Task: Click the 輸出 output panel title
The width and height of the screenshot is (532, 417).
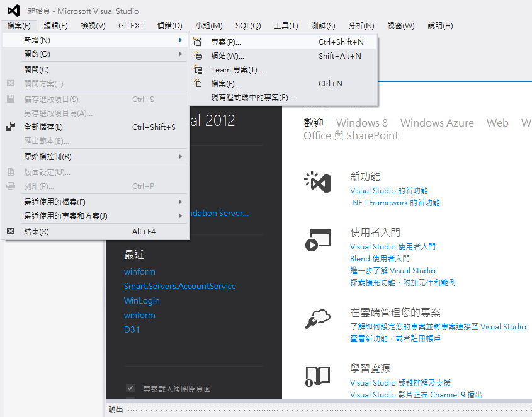Action: (116, 409)
